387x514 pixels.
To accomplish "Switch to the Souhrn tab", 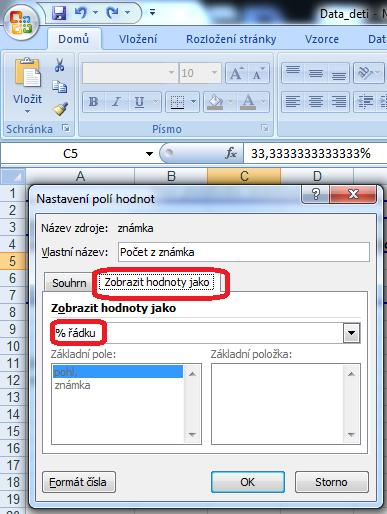I will tap(69, 283).
